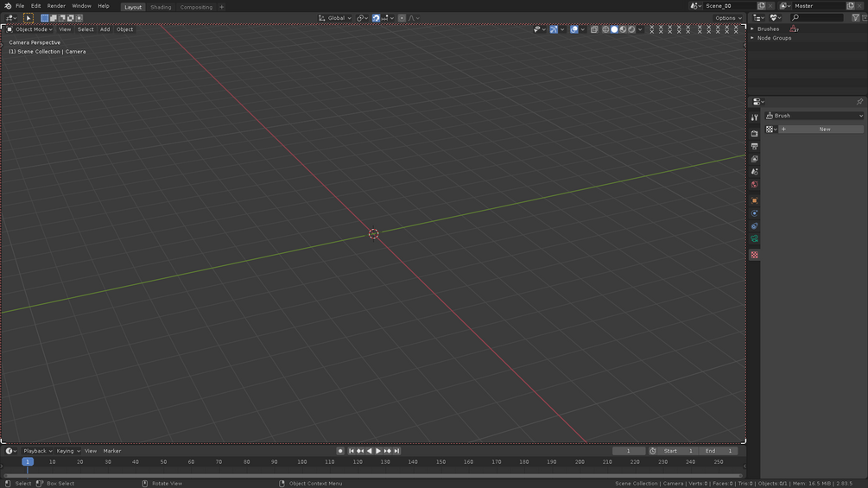Jump to the timeline end frame
This screenshot has height=488, width=868.
(396, 451)
